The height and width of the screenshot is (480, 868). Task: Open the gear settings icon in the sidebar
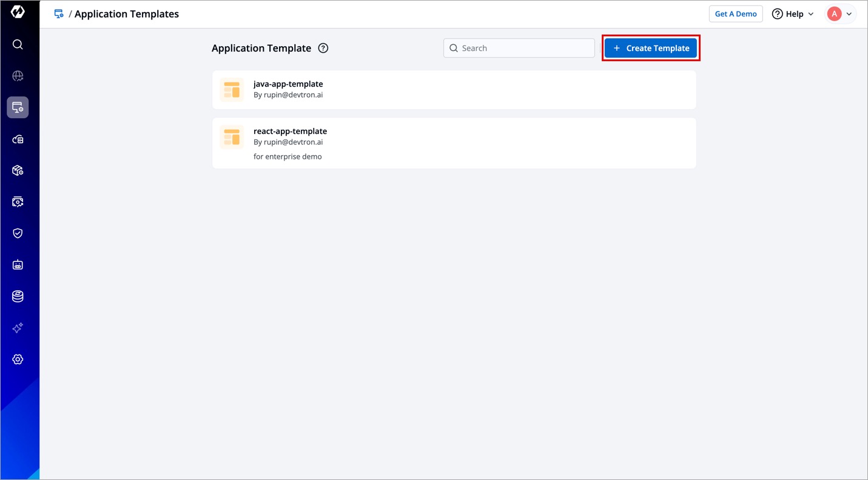(x=18, y=359)
